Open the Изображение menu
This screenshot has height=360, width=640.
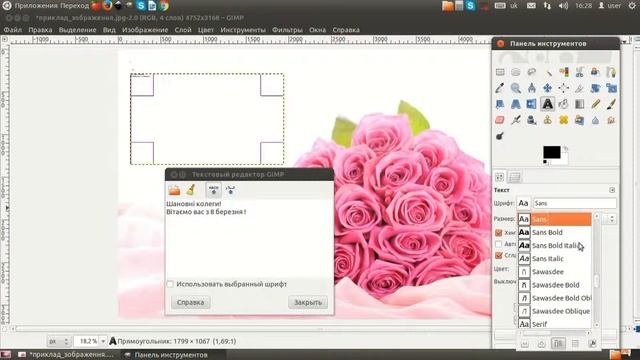(x=145, y=30)
